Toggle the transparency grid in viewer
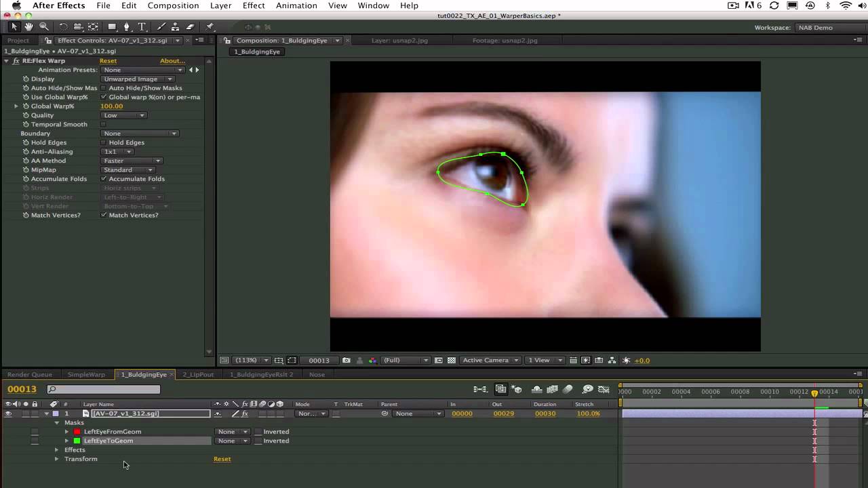This screenshot has width=868, height=488. point(452,361)
